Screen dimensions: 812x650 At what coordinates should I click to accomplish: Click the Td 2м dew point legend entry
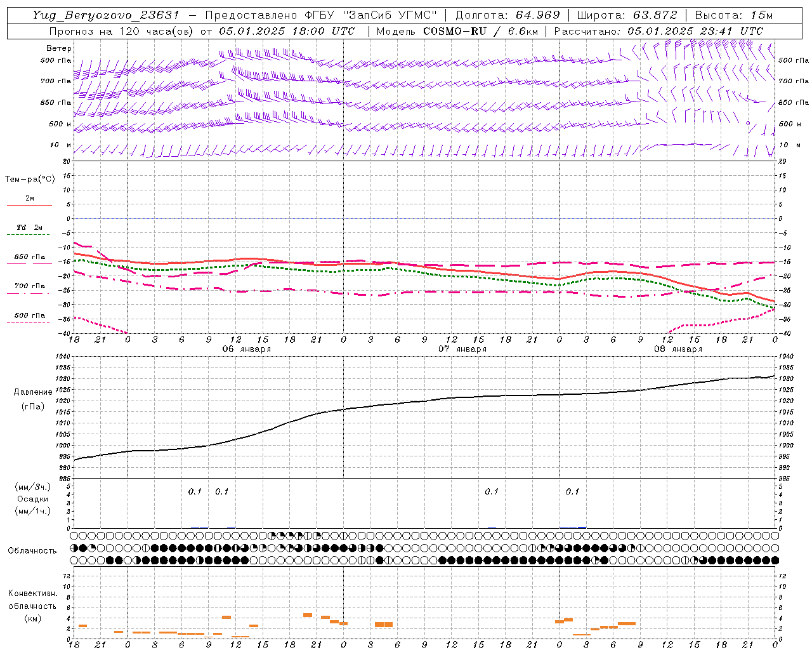(30, 227)
